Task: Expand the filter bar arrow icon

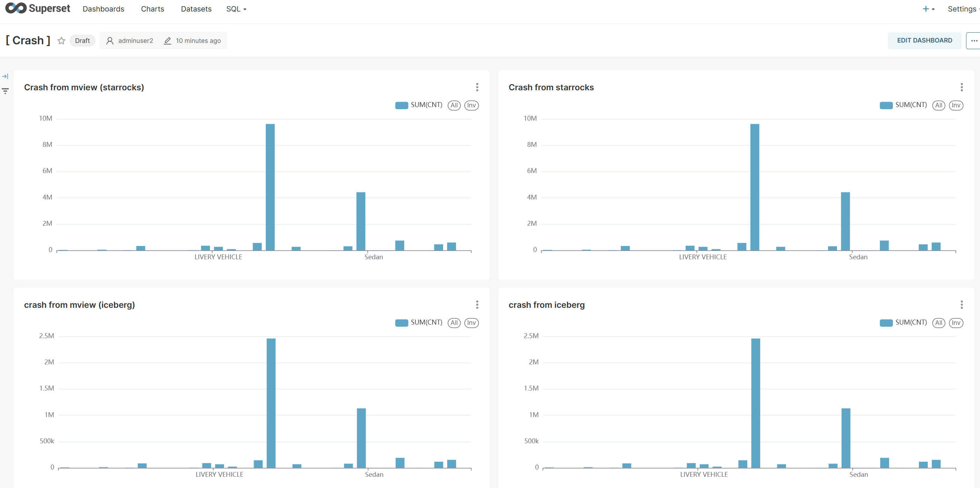Action: pos(5,76)
